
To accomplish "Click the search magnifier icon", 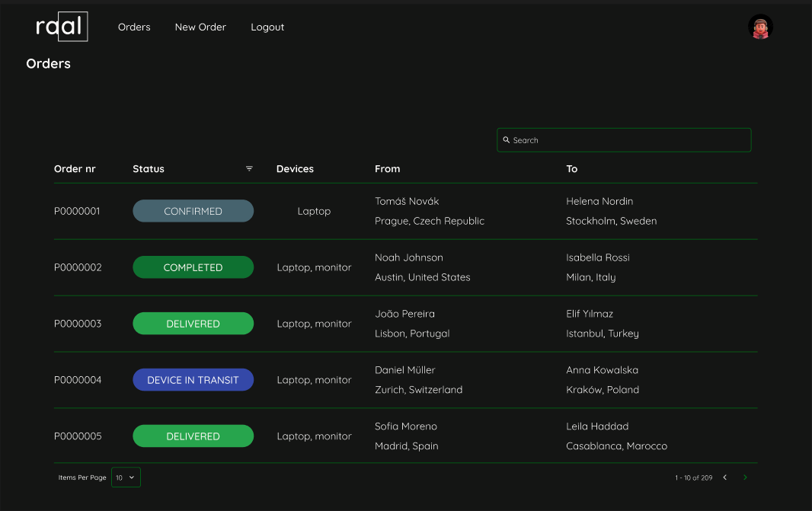I will (507, 140).
